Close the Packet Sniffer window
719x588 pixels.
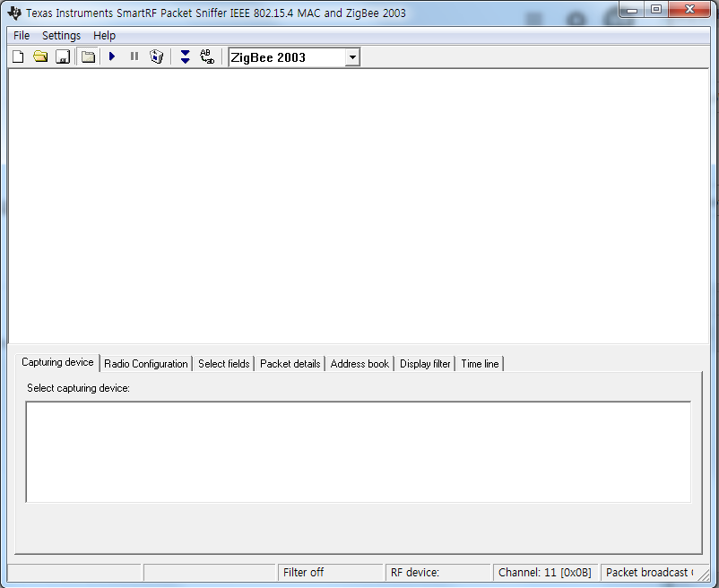click(689, 10)
